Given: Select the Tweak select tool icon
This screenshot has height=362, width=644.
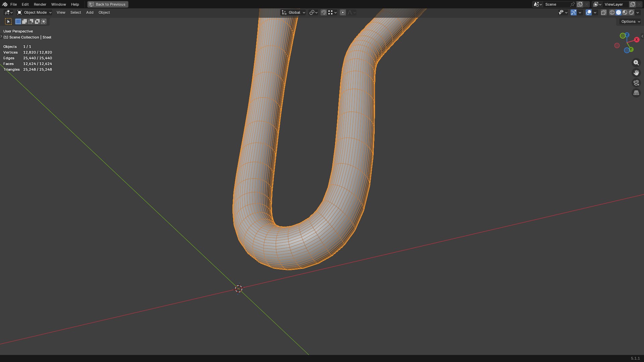Looking at the screenshot, I should pyautogui.click(x=8, y=21).
